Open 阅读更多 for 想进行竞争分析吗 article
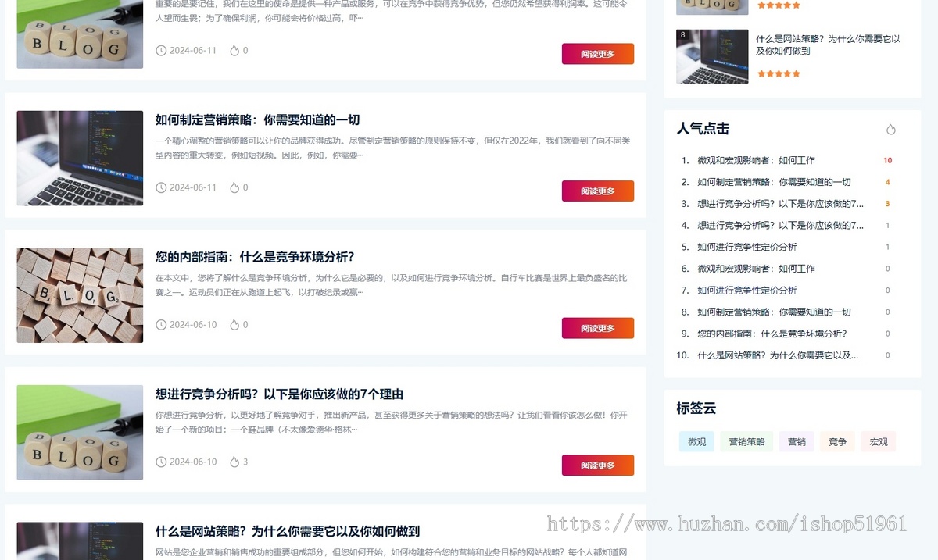Screen dimensions: 938x560 (598, 465)
